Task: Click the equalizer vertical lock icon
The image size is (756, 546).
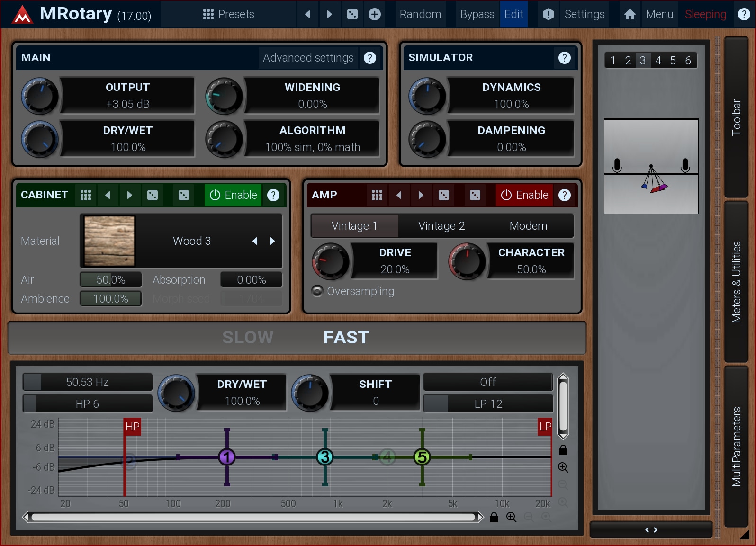Action: click(x=563, y=450)
